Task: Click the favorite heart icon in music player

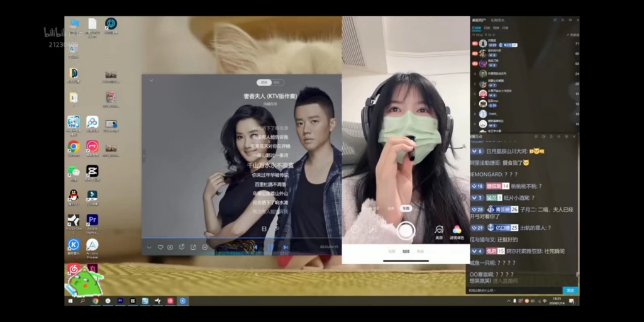Action: (x=160, y=247)
